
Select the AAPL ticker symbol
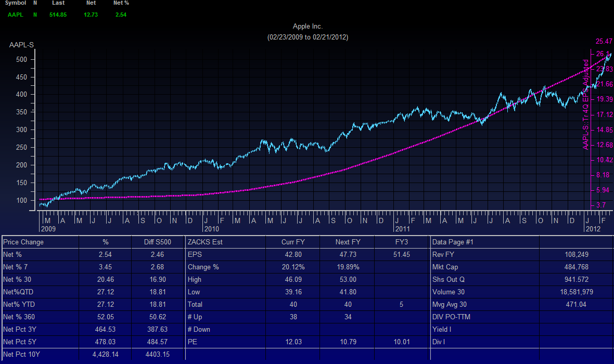click(x=15, y=15)
